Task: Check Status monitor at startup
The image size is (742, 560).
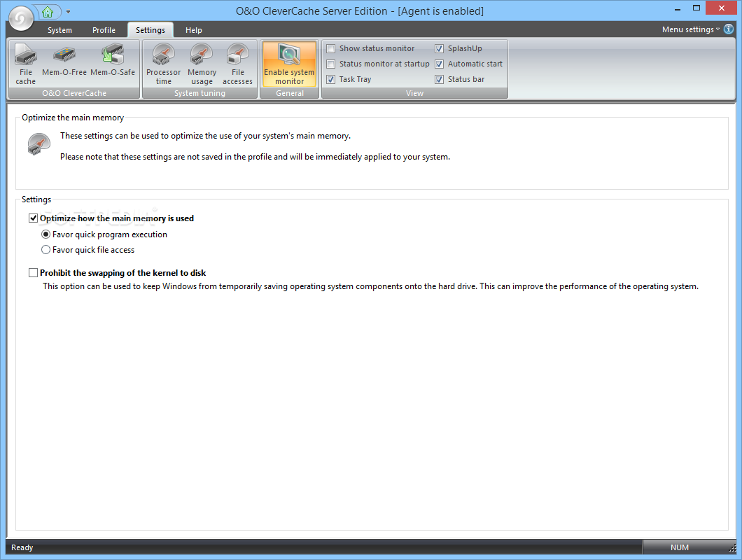Action: tap(331, 64)
